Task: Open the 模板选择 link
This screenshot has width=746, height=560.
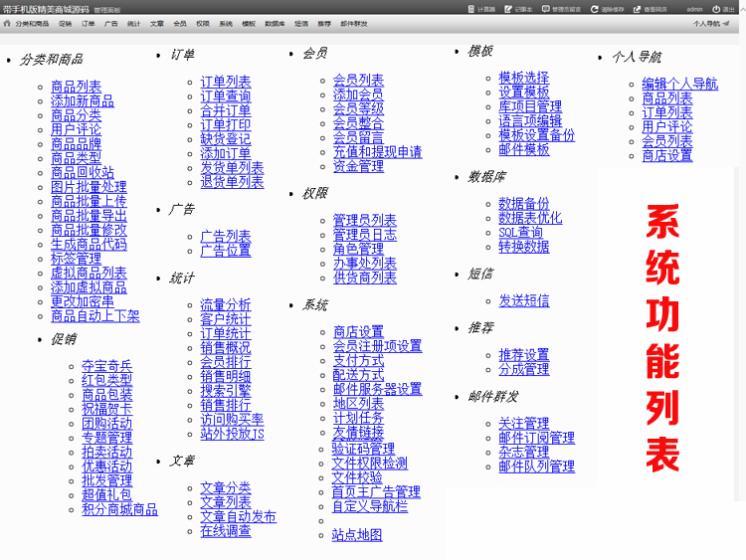Action: [x=524, y=78]
